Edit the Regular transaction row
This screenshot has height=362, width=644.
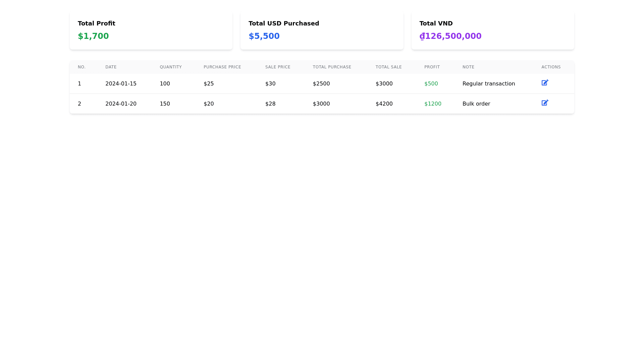click(x=545, y=83)
